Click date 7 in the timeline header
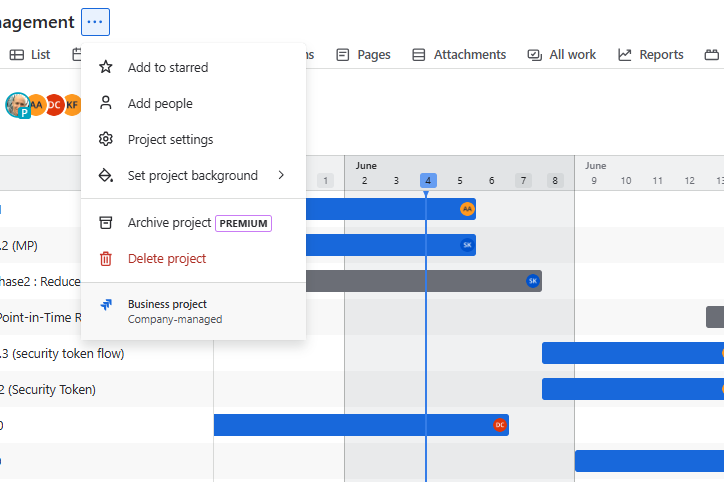724x482 pixels. (523, 181)
